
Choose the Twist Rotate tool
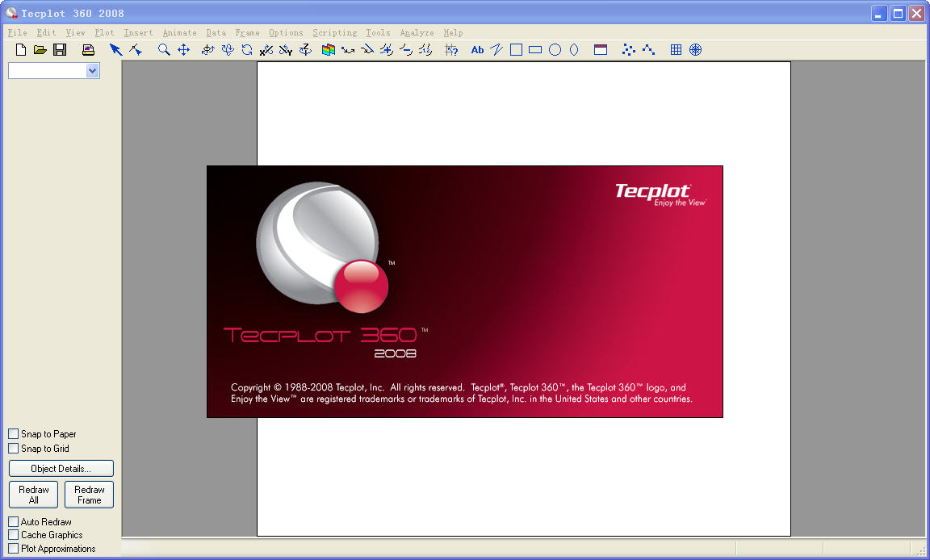pyautogui.click(x=247, y=50)
